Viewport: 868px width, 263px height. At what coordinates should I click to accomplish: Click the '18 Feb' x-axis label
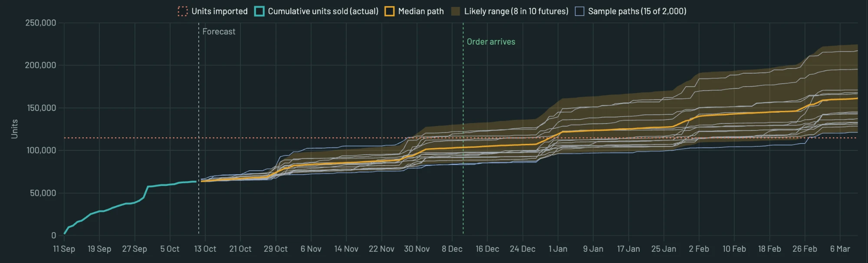[769, 249]
